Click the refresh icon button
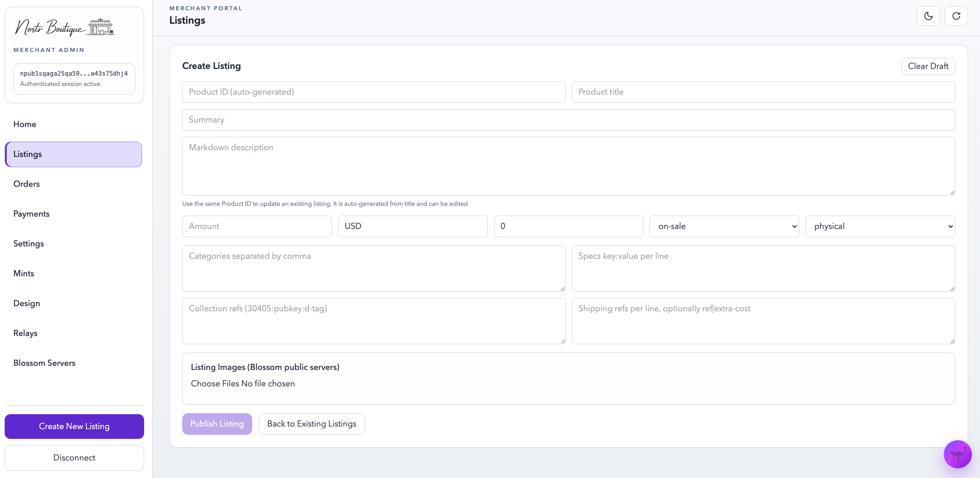 point(956,16)
